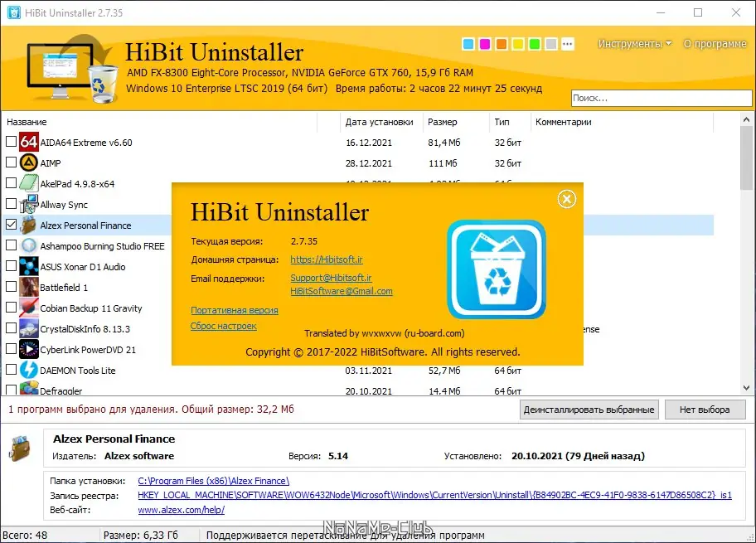The height and width of the screenshot is (543, 756).
Task: Click the Cobian Backup 11 Gravity icon
Action: point(29,308)
